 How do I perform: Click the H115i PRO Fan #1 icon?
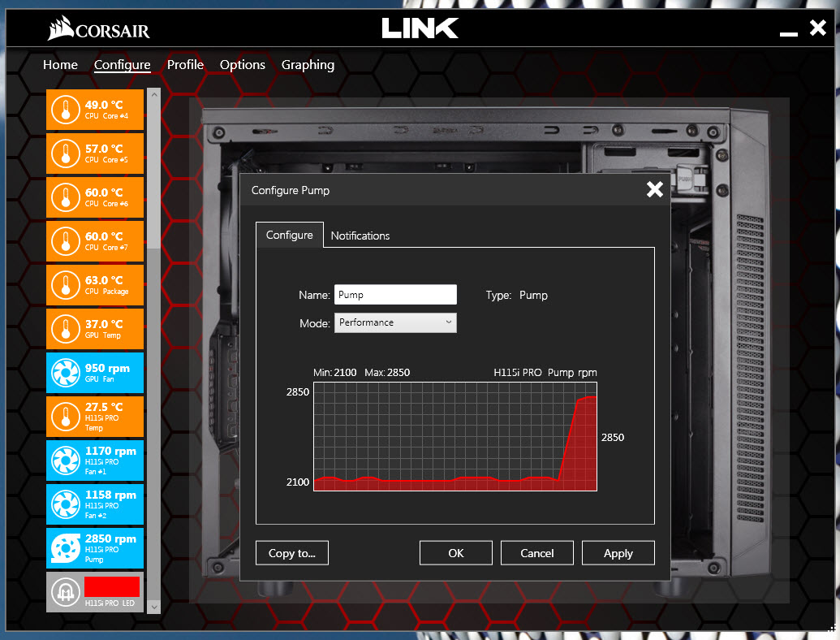click(x=66, y=461)
